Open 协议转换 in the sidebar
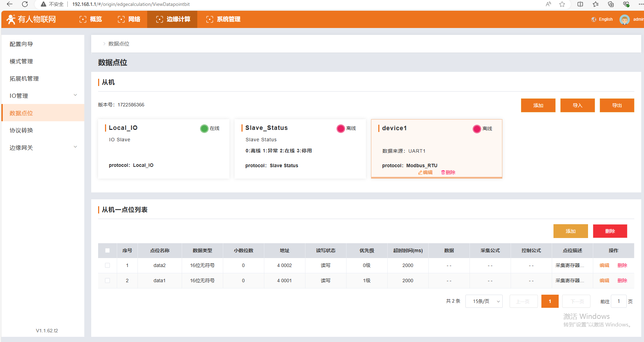 [21, 130]
